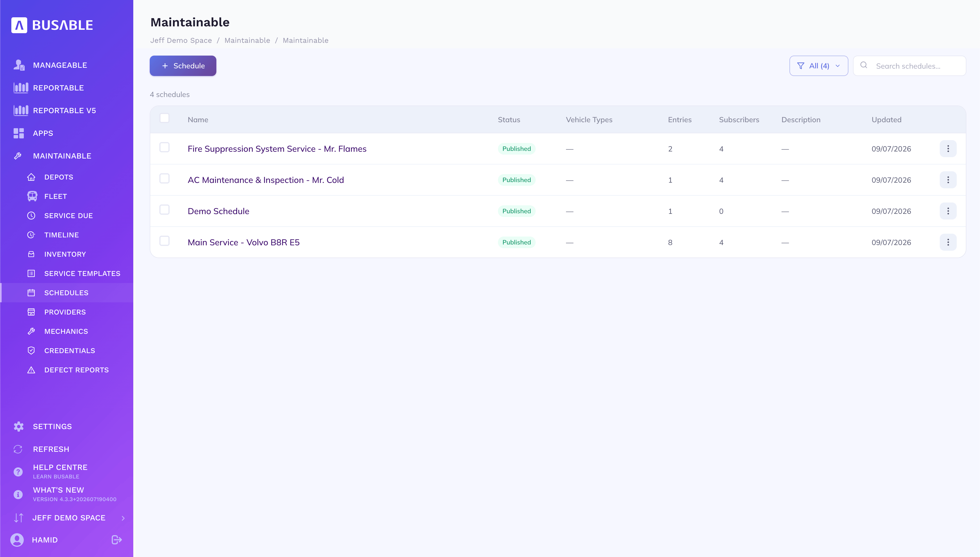Open the Fleet menu item

point(56,196)
